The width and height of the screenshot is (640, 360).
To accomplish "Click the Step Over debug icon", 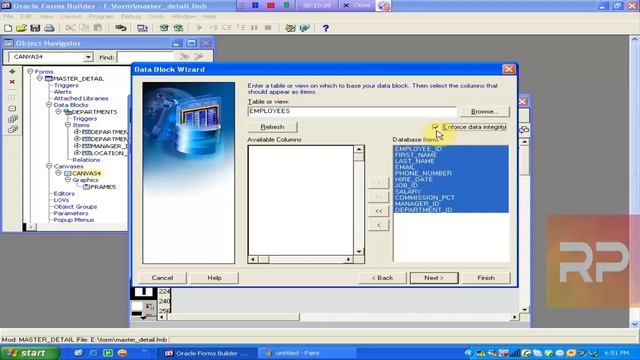I will coord(227,28).
